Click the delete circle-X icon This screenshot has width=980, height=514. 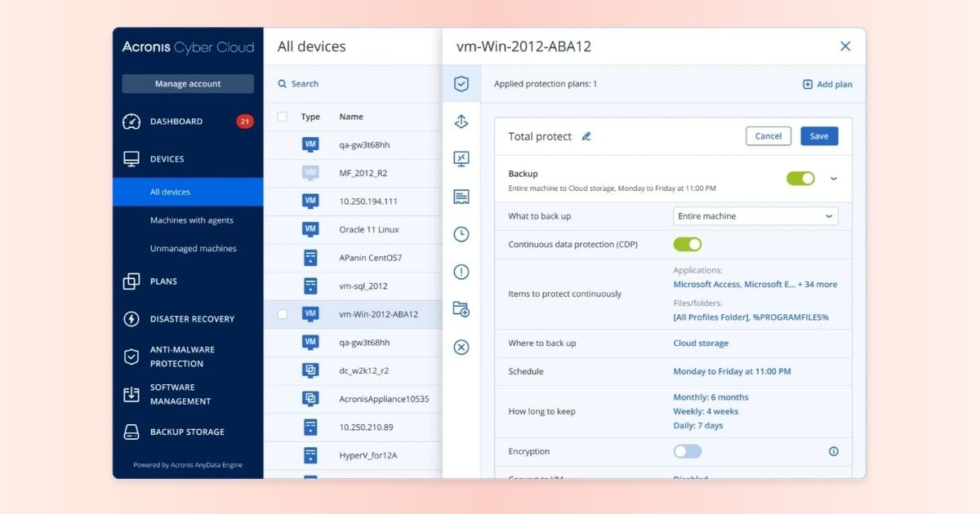[x=461, y=348]
